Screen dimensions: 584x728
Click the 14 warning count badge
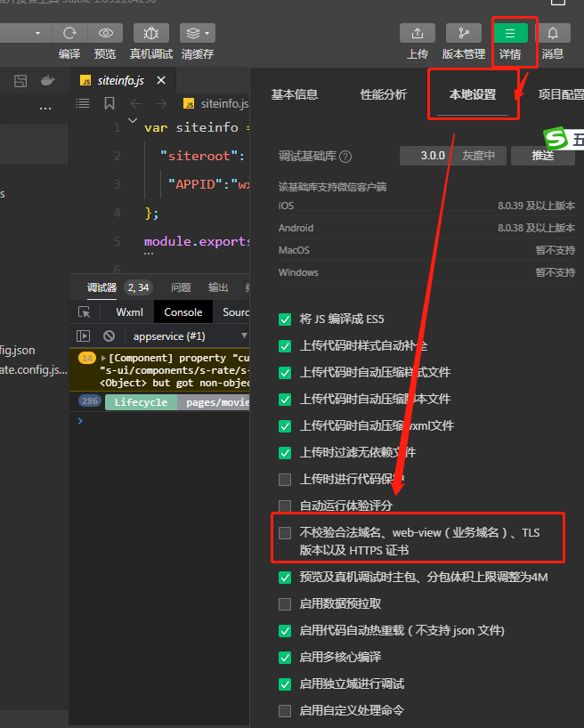87,358
